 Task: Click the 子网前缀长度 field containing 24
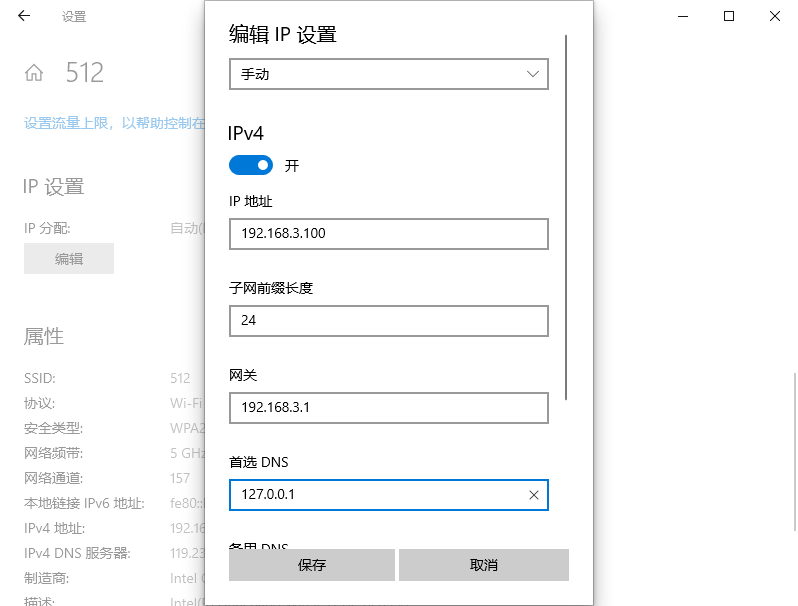pos(389,321)
